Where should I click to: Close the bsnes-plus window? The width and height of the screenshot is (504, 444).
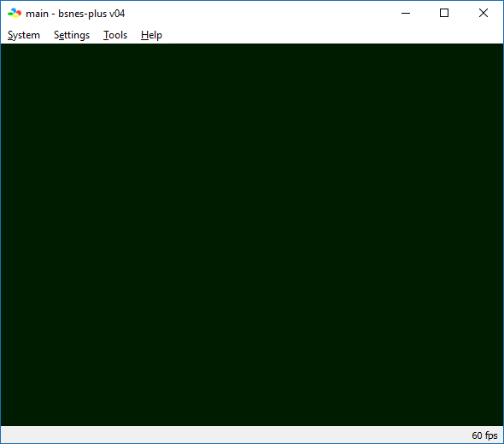483,13
